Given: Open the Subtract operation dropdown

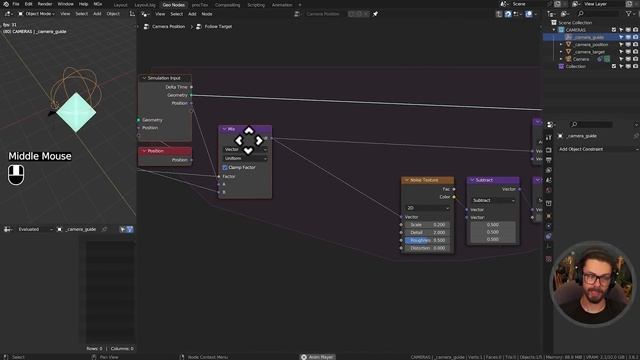Looking at the screenshot, I should [x=493, y=200].
